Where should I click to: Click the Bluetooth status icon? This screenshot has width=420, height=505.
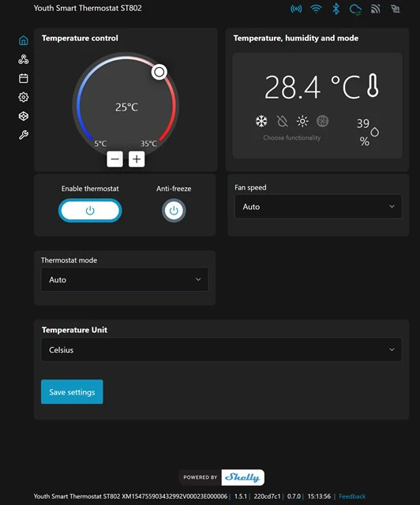coord(336,9)
